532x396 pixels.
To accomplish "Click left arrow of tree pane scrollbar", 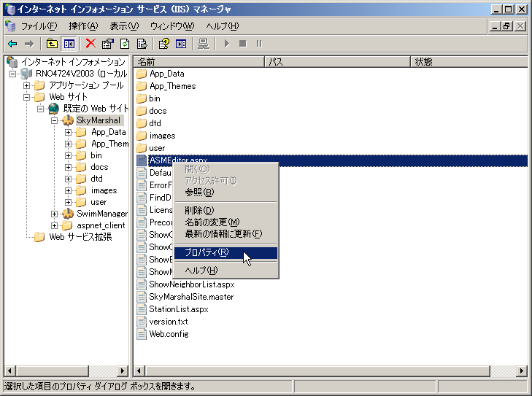I will [x=9, y=371].
